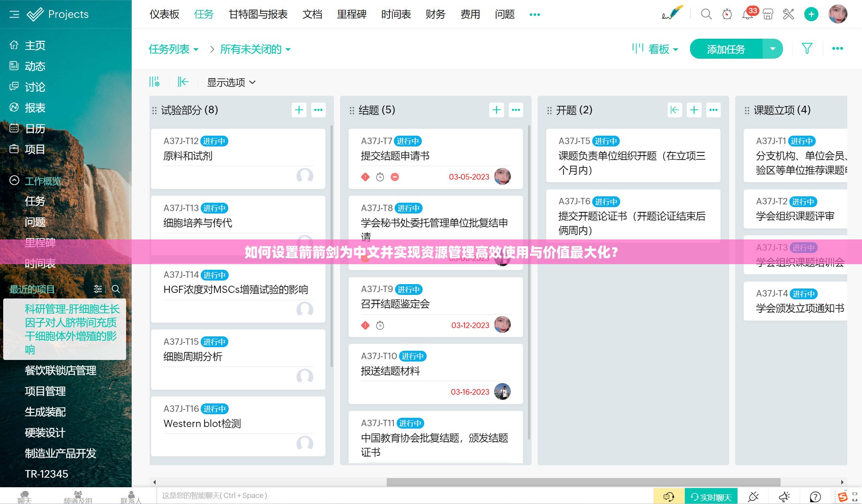
Task: Open 显示选项 dropdown
Action: 231,82
